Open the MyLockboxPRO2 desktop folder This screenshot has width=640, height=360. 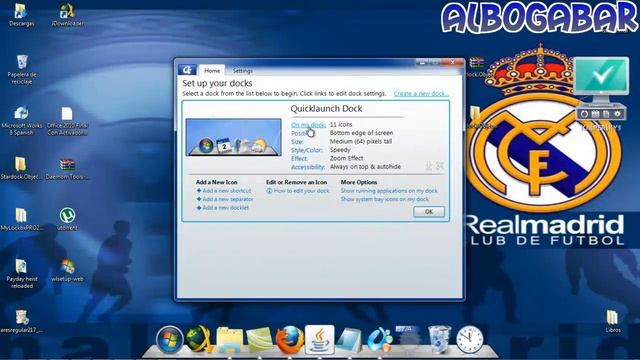pyautogui.click(x=21, y=220)
